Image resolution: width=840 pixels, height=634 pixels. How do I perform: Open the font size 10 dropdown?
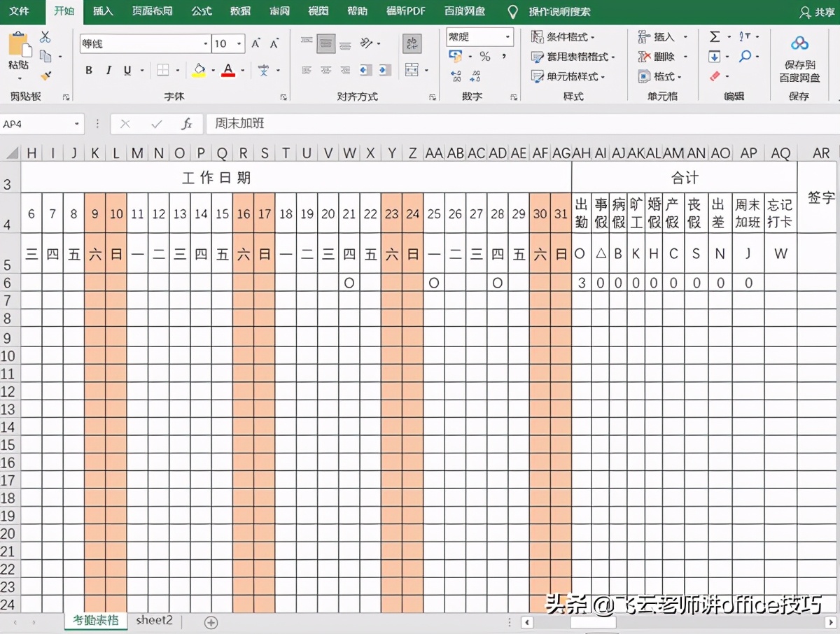pyautogui.click(x=240, y=43)
